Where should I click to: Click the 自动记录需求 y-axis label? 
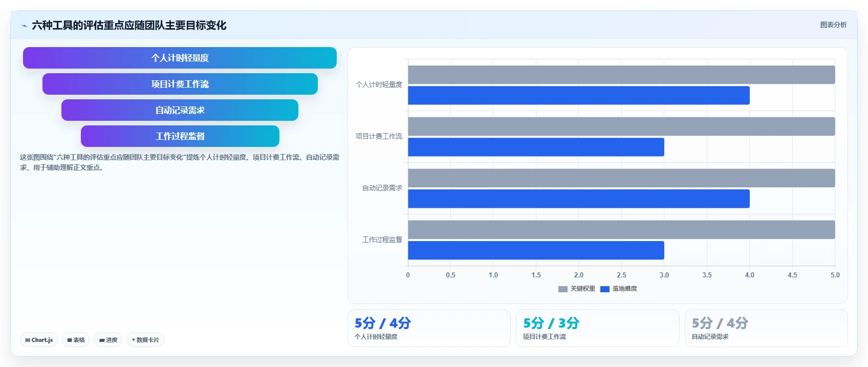382,188
